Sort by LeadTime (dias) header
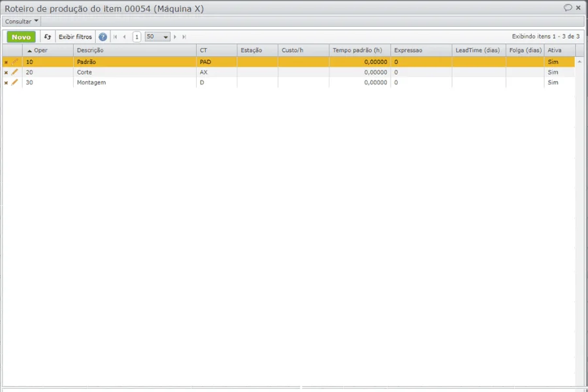Viewport: 588px width, 392px height. tap(479, 50)
